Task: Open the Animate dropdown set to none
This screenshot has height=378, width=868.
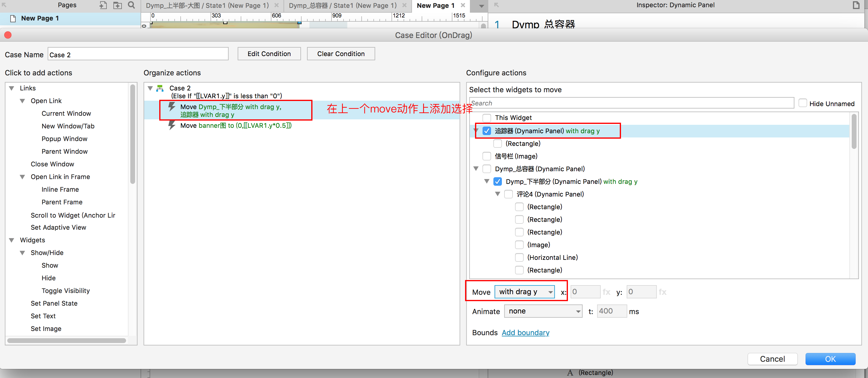Action: [x=543, y=311]
